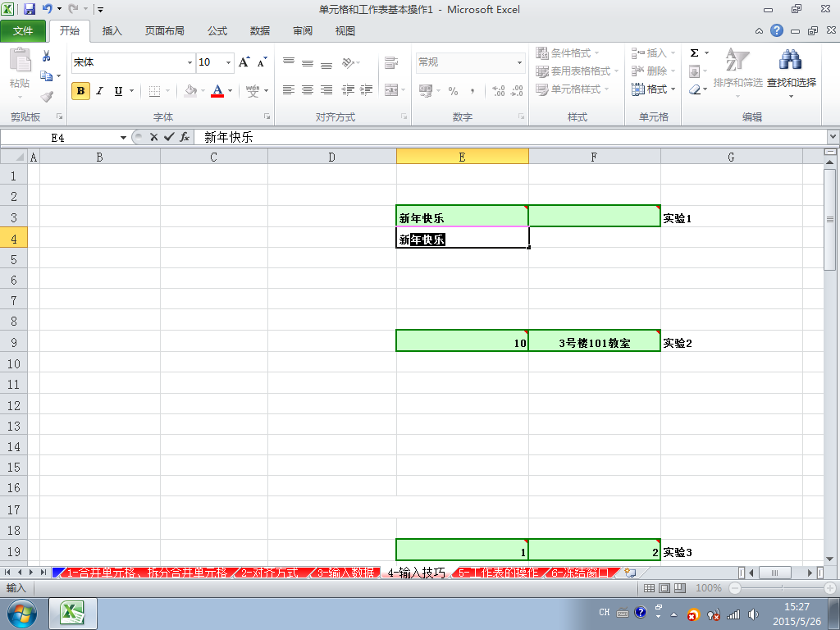Click the 单元格样式 button
The width and height of the screenshot is (840, 630).
pyautogui.click(x=573, y=89)
